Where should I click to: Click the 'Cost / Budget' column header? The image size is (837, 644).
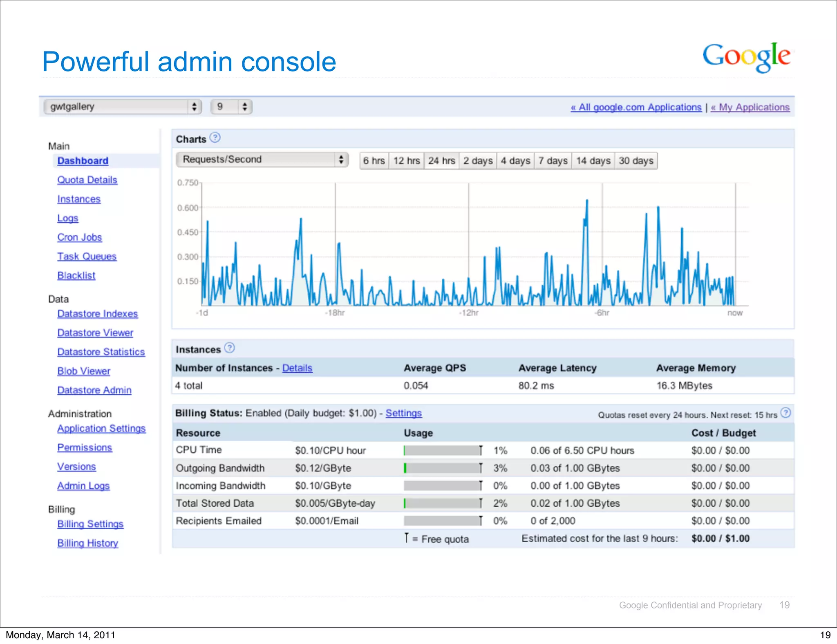tap(724, 433)
